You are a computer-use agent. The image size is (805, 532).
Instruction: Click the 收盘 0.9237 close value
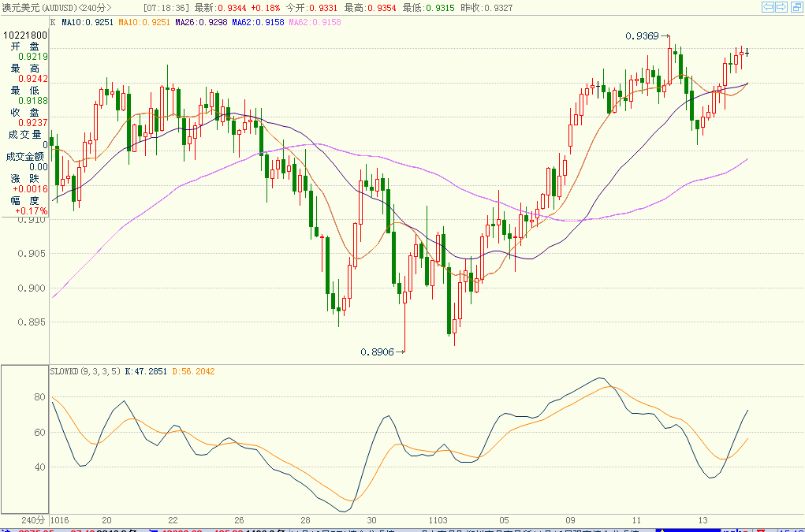[33, 123]
